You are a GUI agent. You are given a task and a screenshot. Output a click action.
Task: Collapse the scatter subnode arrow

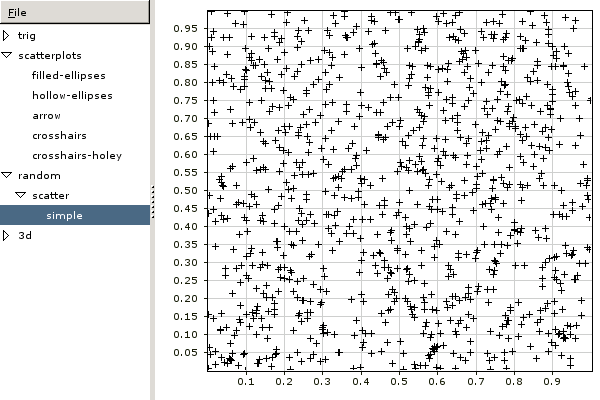21,196
